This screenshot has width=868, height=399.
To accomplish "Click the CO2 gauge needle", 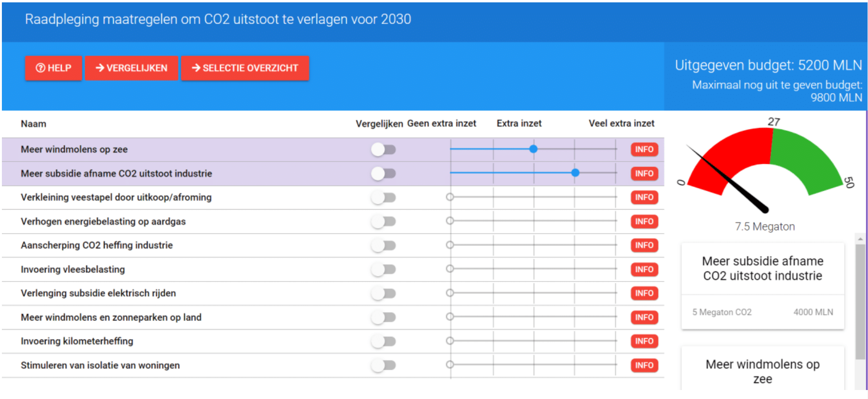I will (x=727, y=178).
